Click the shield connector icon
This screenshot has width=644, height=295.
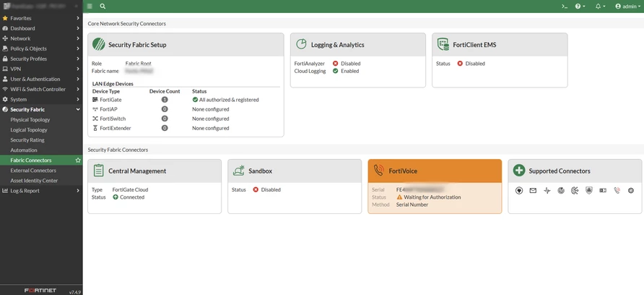pyautogui.click(x=589, y=190)
